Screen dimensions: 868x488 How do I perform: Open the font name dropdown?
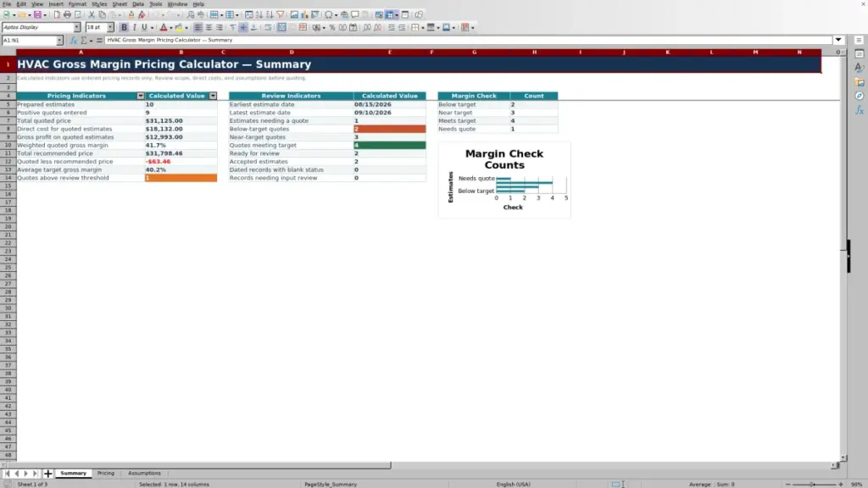77,27
